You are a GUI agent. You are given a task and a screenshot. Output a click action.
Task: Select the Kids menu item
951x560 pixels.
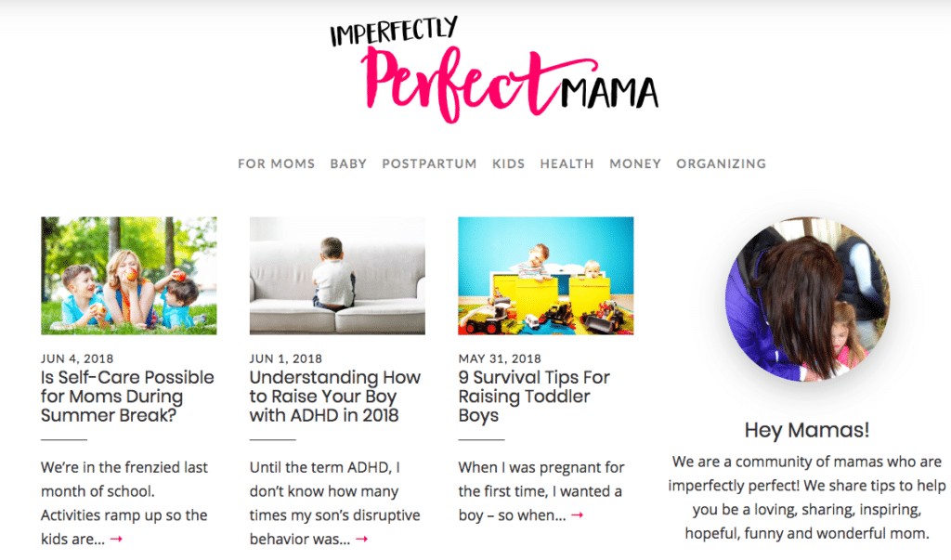tap(508, 163)
